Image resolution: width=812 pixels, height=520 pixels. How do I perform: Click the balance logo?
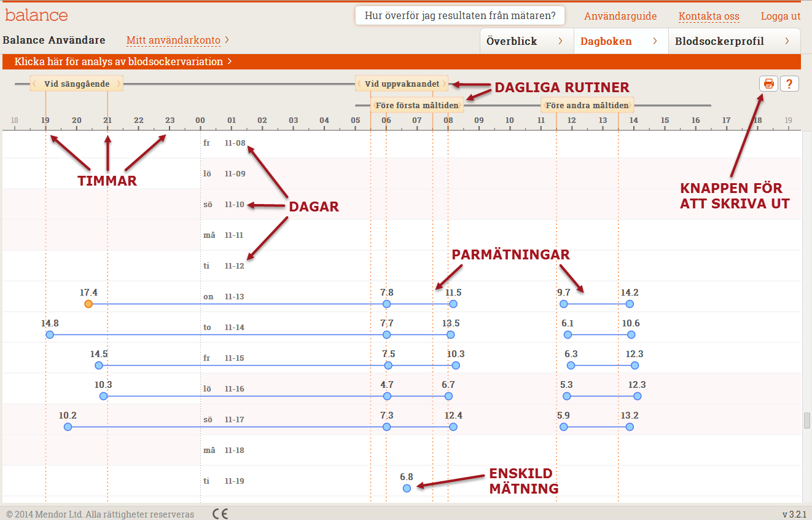(36, 15)
